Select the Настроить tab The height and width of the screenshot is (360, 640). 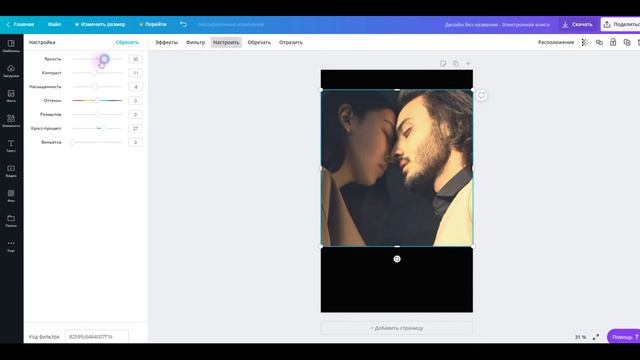tap(226, 42)
